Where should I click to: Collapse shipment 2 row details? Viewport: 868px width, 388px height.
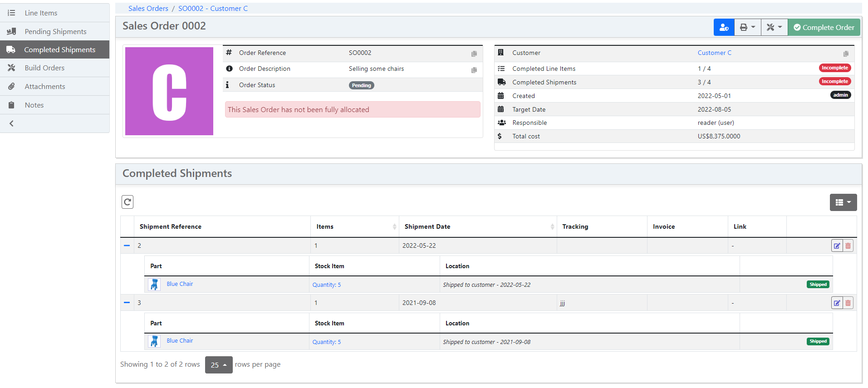click(x=127, y=246)
